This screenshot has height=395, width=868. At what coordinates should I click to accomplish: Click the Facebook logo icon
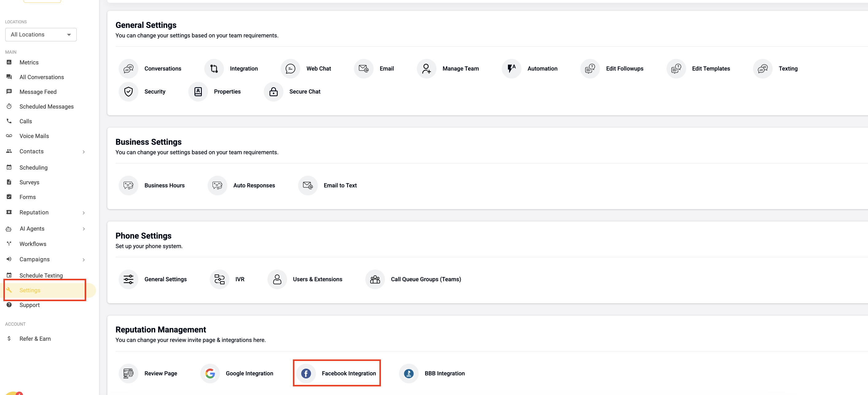coord(306,374)
